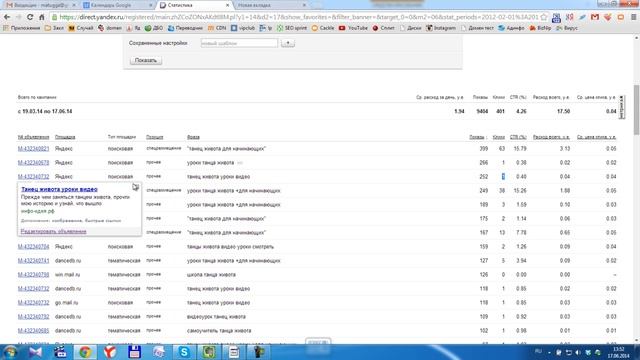Select the phrase школа танца живота
The height and width of the screenshot is (360, 640).
click(x=211, y=275)
